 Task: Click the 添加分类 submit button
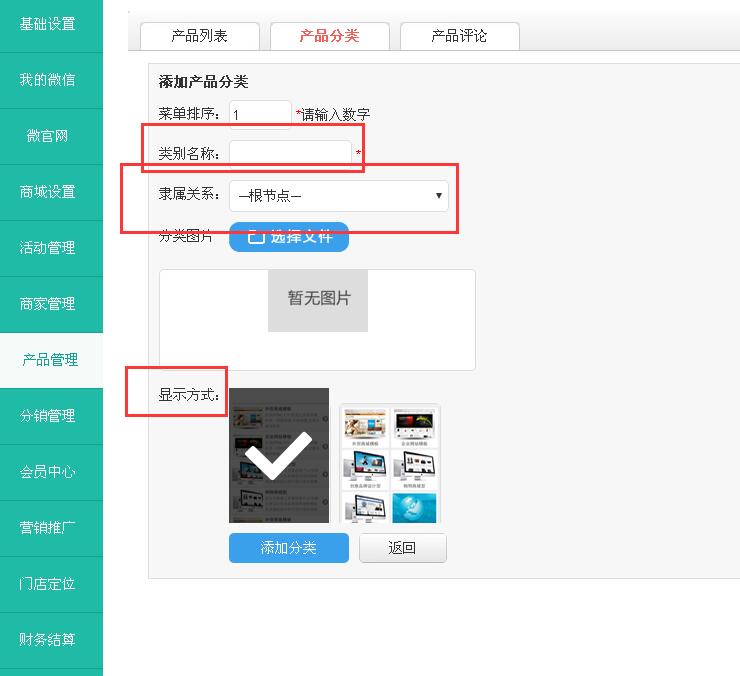click(x=288, y=548)
